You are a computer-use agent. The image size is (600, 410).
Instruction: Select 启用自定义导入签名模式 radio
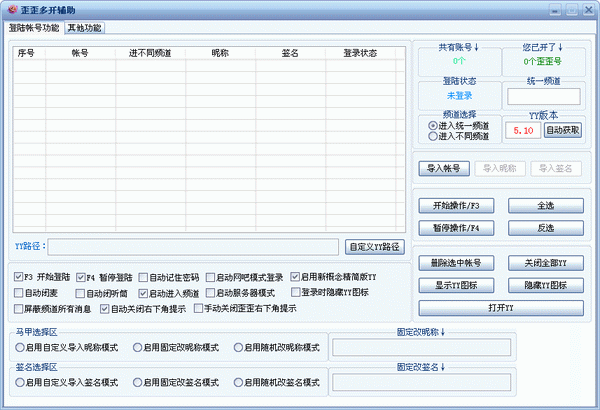pyautogui.click(x=20, y=382)
